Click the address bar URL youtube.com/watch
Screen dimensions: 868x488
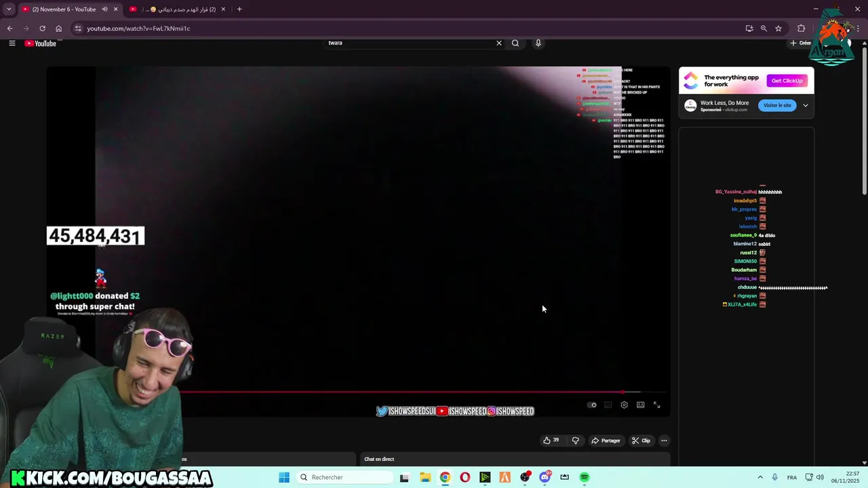pos(138,28)
